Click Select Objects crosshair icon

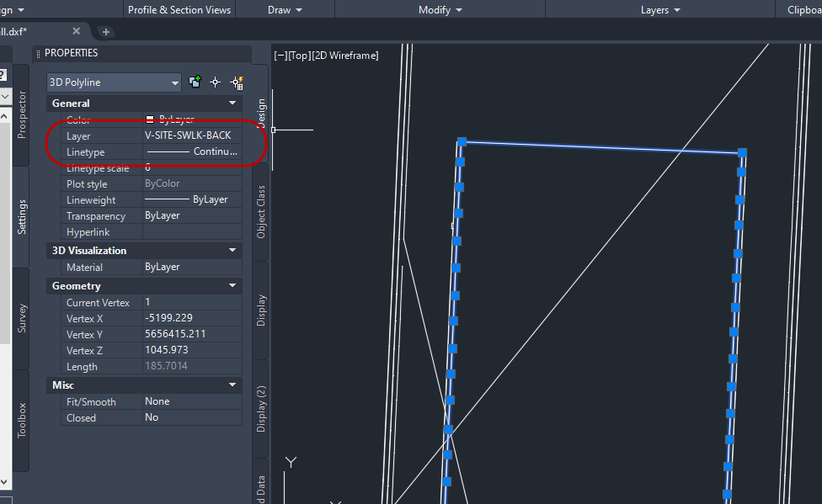[x=216, y=82]
